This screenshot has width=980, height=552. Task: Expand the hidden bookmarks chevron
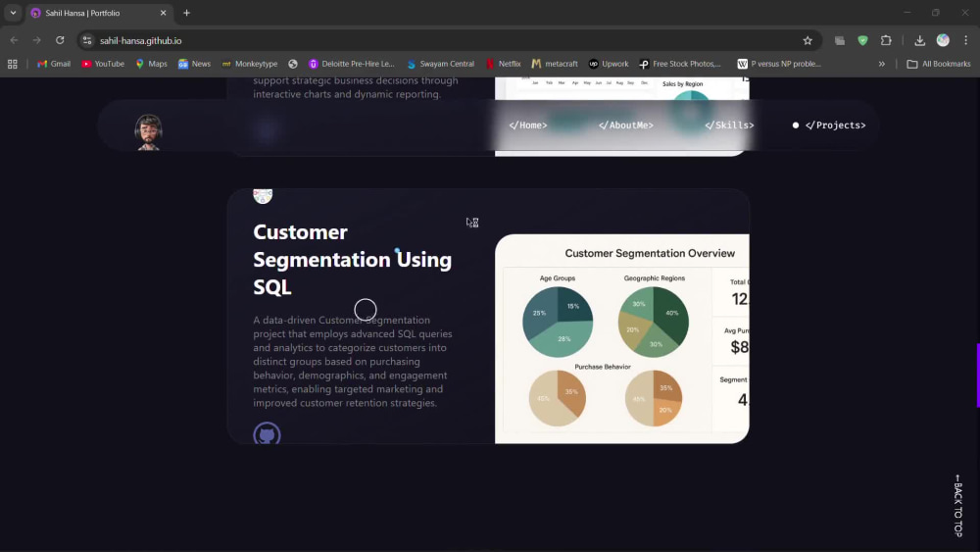[881, 64]
